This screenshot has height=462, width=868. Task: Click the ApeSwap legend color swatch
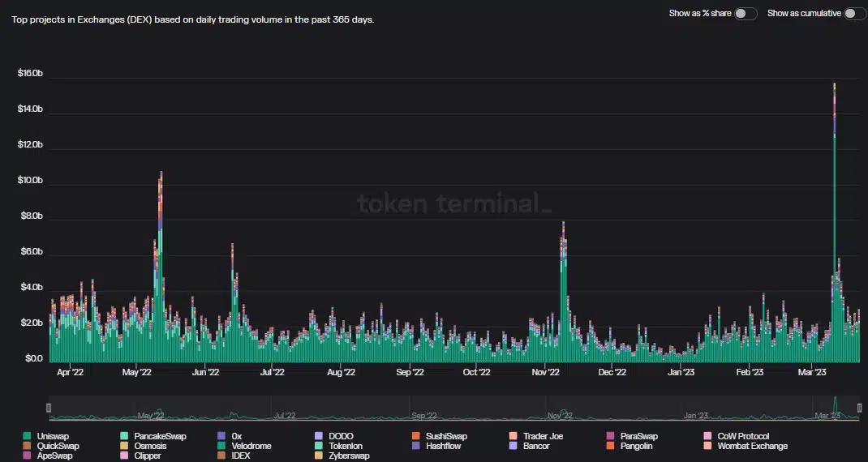point(27,456)
